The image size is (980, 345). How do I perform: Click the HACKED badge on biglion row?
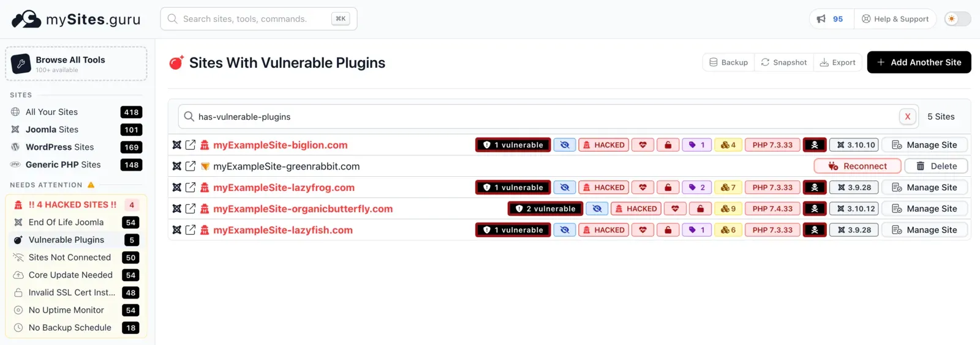point(603,145)
